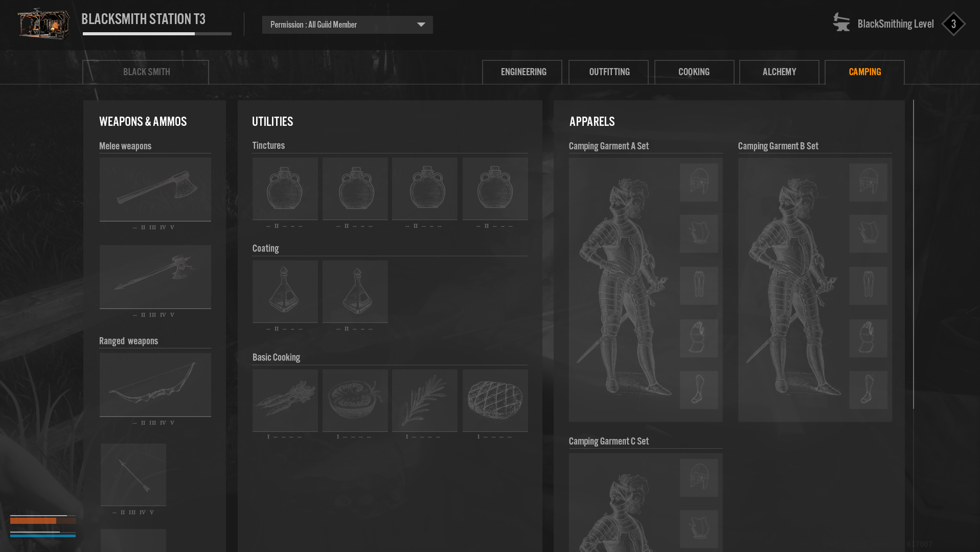Select the halberd polearm weapon
Screen dimensions: 980x552
click(x=155, y=277)
